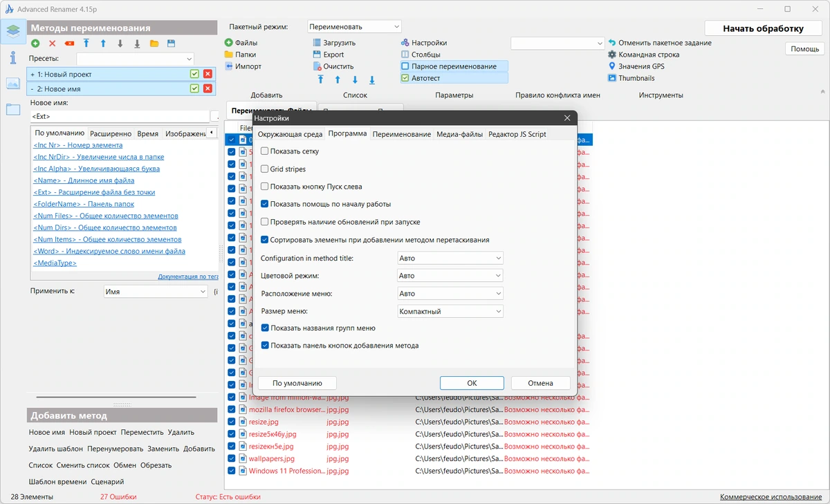The image size is (830, 504).
Task: Open the renaming methods layers sidebar icon
Action: pyautogui.click(x=12, y=30)
